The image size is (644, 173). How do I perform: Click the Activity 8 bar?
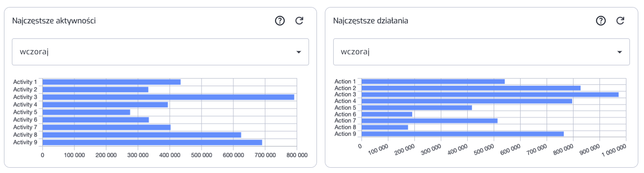point(142,135)
